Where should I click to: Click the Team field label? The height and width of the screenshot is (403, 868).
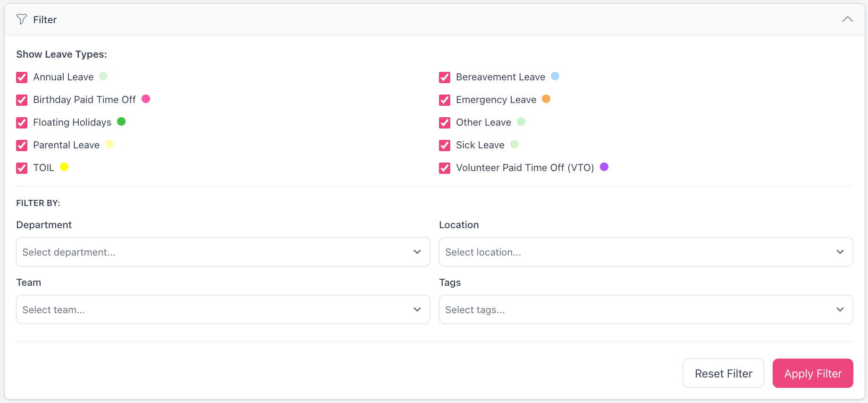(29, 283)
